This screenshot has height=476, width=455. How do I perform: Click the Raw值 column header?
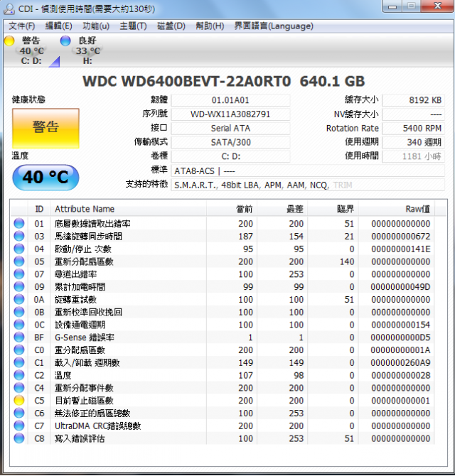[397, 209]
